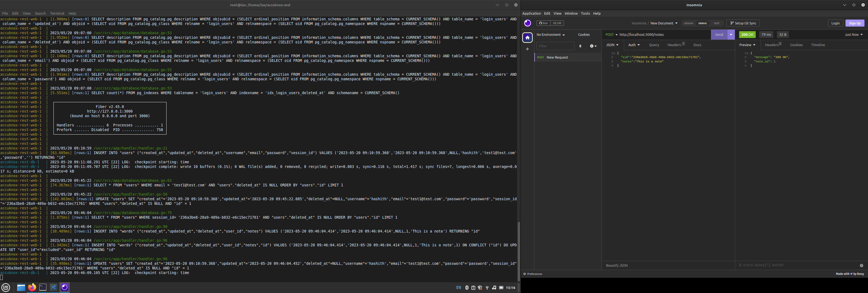Click the sort requests arrows icon
Screen dimensions: 868x293
[x=580, y=46]
